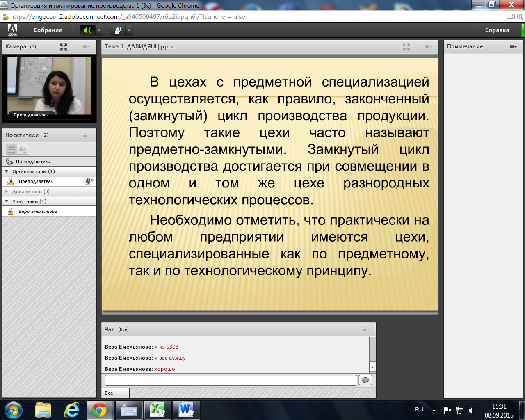Open the share pod options menu
Viewport: 525px width, 420px height.
coord(429,47)
